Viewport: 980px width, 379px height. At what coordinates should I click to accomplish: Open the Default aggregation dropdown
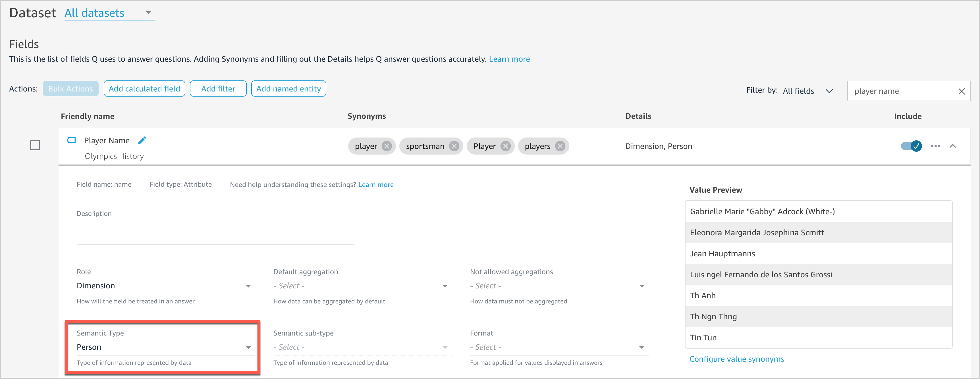coord(362,286)
